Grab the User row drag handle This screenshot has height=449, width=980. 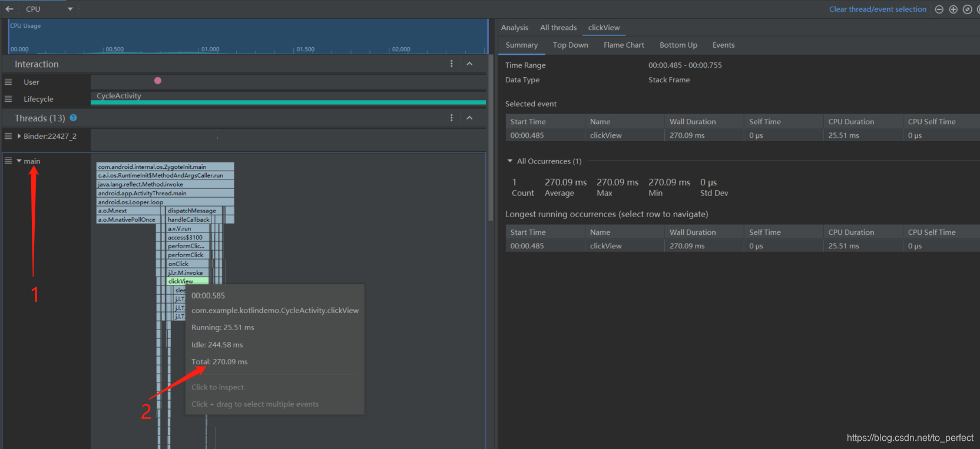tap(8, 82)
